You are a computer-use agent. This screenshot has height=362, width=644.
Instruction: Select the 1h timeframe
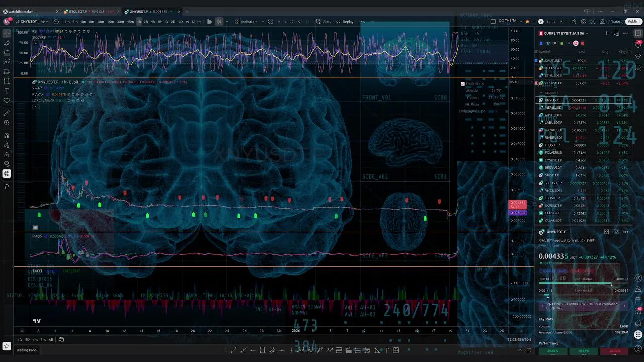coord(139,22)
